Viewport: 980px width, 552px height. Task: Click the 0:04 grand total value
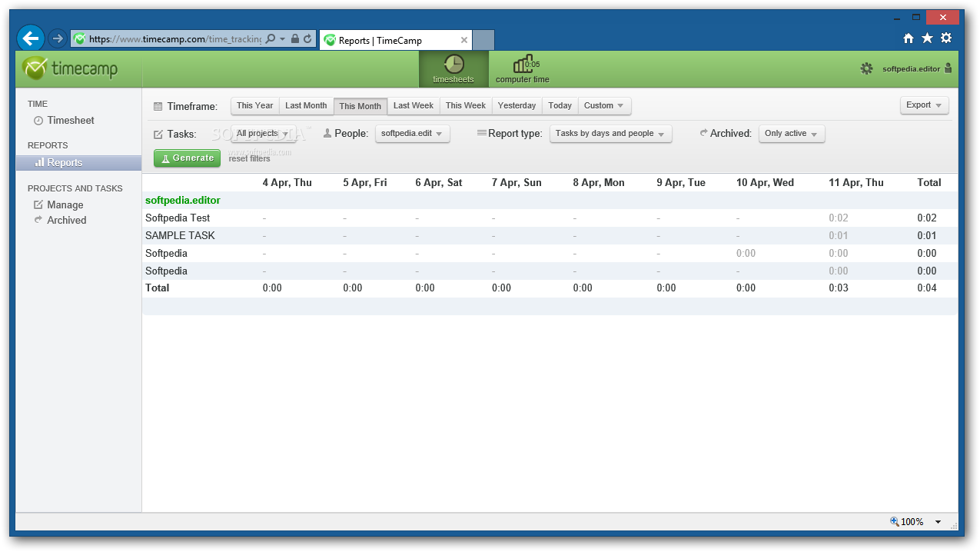point(927,288)
